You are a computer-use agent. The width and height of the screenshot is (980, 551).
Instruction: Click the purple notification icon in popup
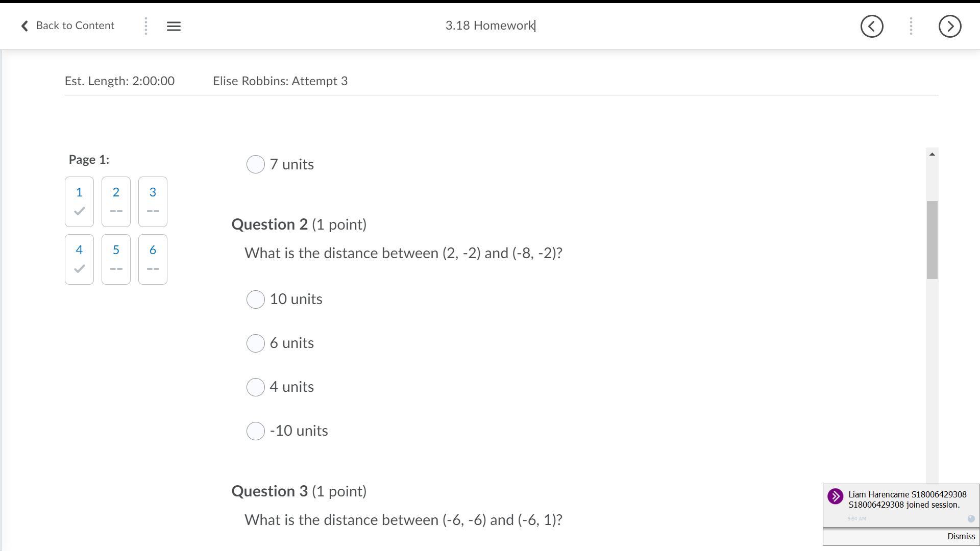[x=836, y=496]
